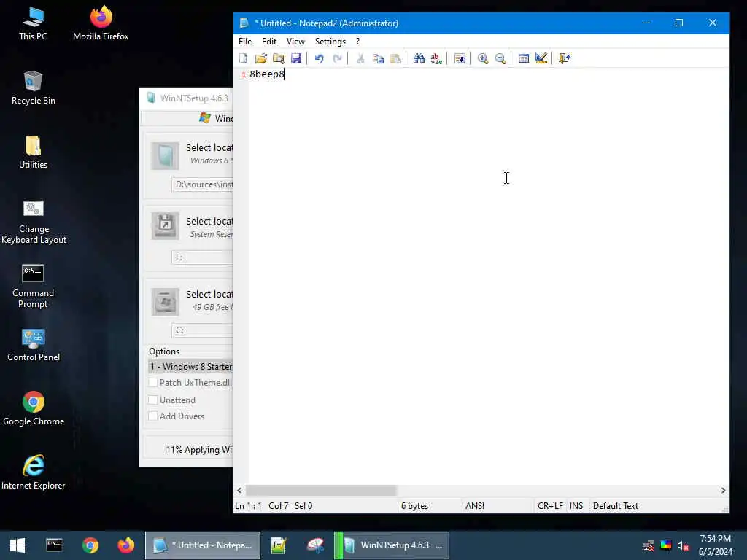Click the C: installation drive field
The image size is (747, 560).
tap(203, 330)
